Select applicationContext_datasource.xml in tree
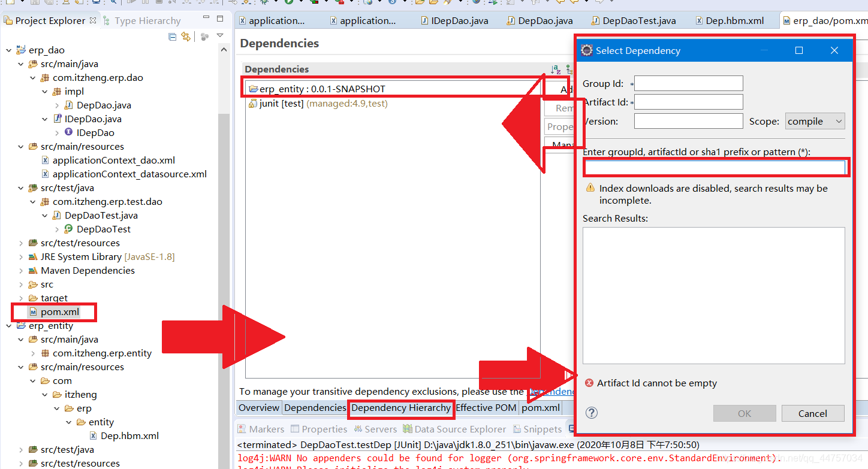Image resolution: width=868 pixels, height=469 pixels. pyautogui.click(x=129, y=174)
